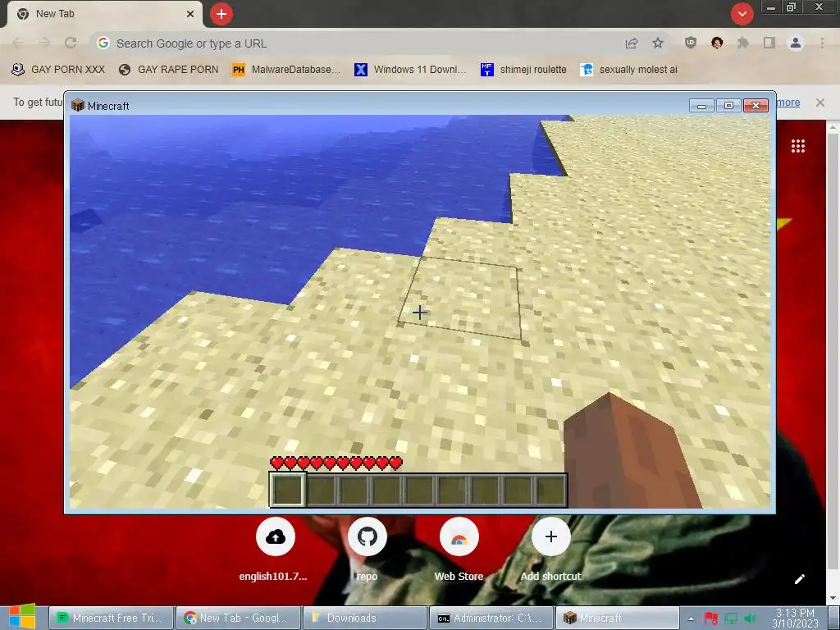Screen dimensions: 840x630
Task: Bookmark this tab with the star icon
Action: (658, 43)
